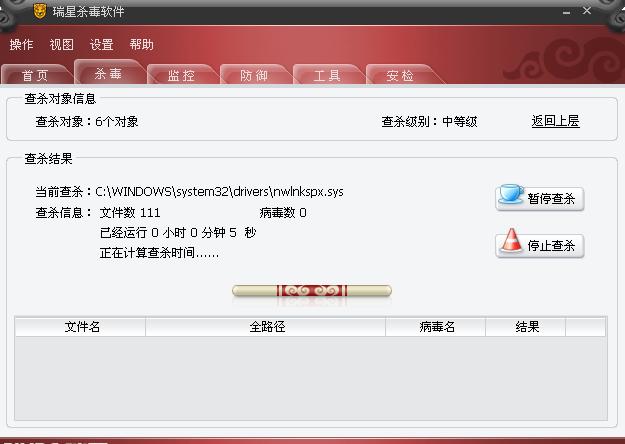The height and width of the screenshot is (444, 625).
Task: Open the 视图 menu
Action: [61, 45]
